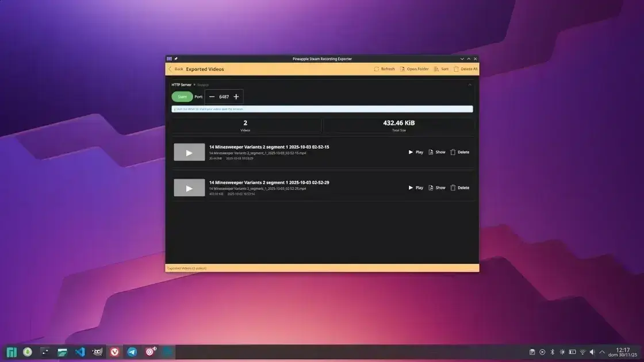
Task: Launch Visual Studio Code from the taskbar
Action: pos(80,352)
